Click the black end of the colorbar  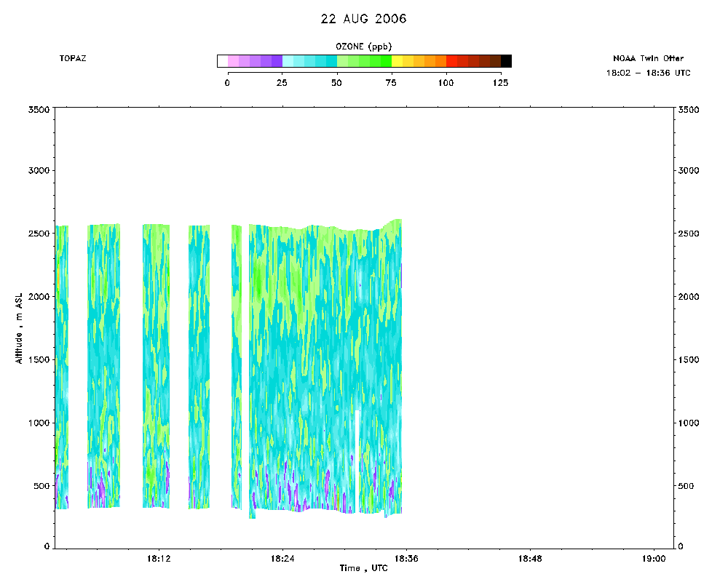(x=506, y=61)
